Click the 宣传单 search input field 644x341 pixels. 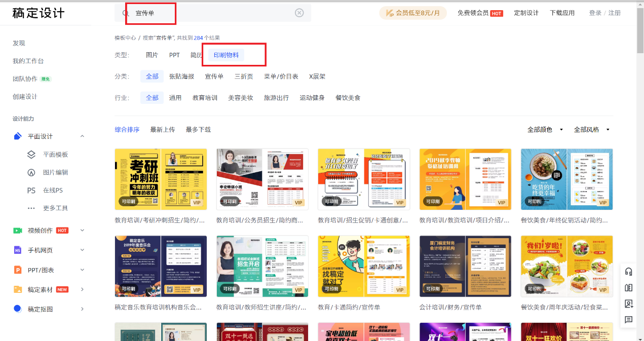[213, 13]
